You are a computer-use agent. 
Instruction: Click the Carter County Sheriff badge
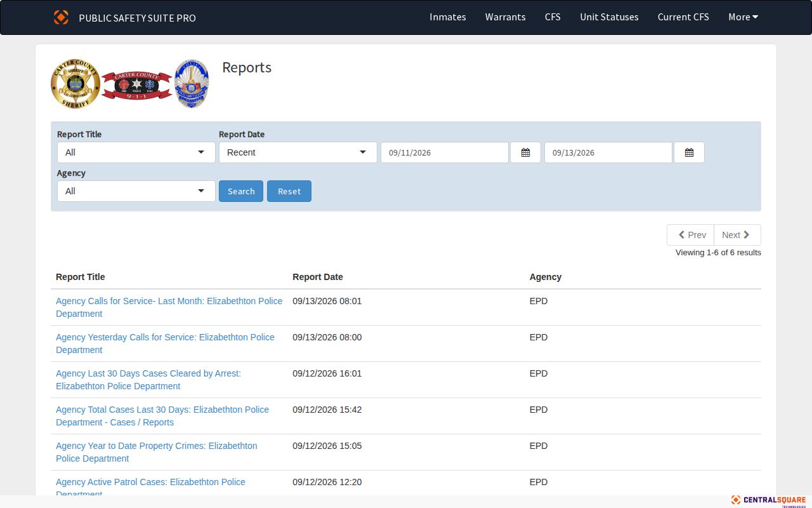click(x=75, y=84)
